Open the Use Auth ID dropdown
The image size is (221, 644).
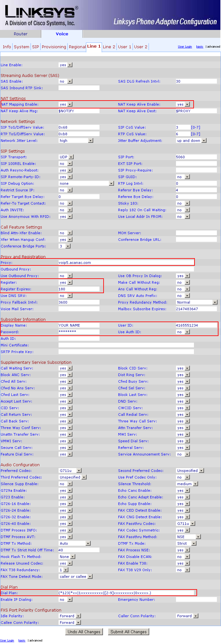183,332
